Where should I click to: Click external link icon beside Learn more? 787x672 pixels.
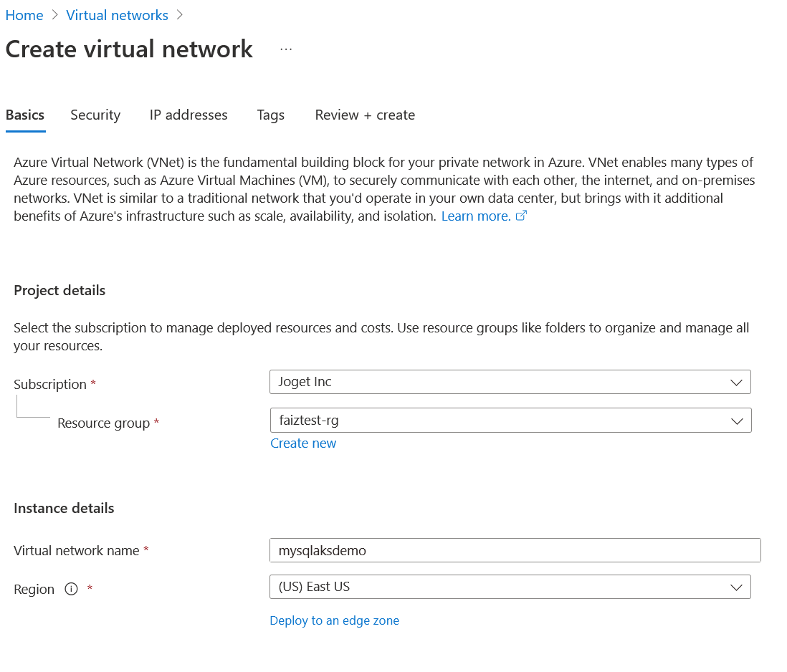tap(522, 216)
